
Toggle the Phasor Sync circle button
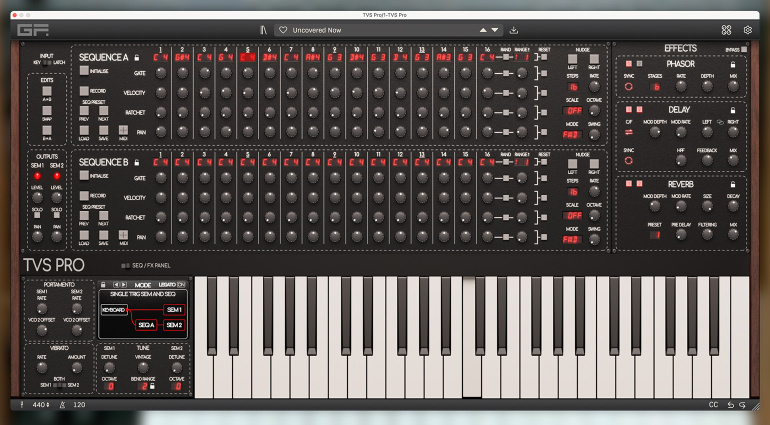click(629, 86)
